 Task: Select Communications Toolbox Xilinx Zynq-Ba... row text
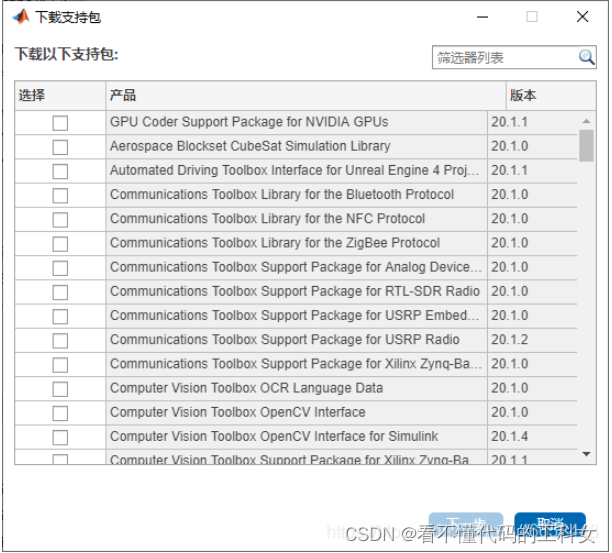[296, 364]
